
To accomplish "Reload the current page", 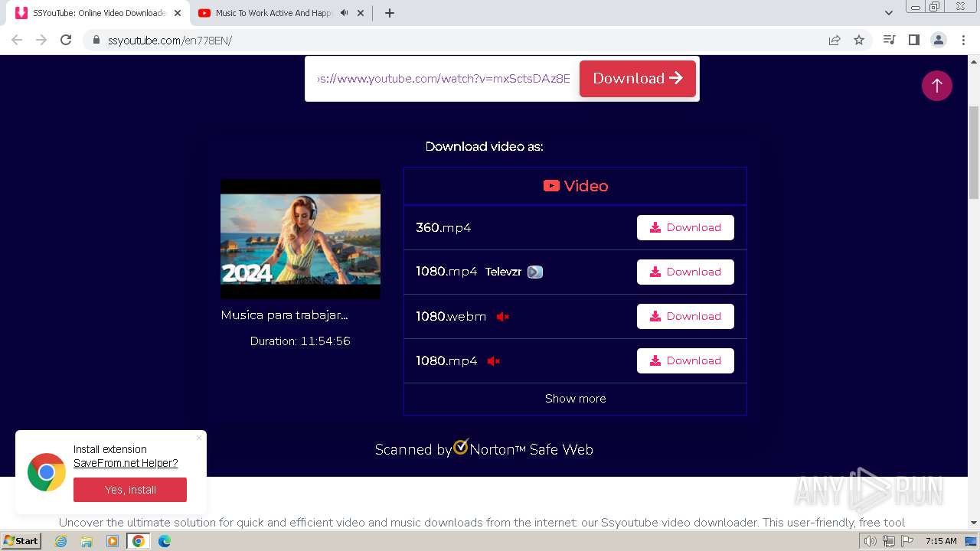I will point(66,40).
